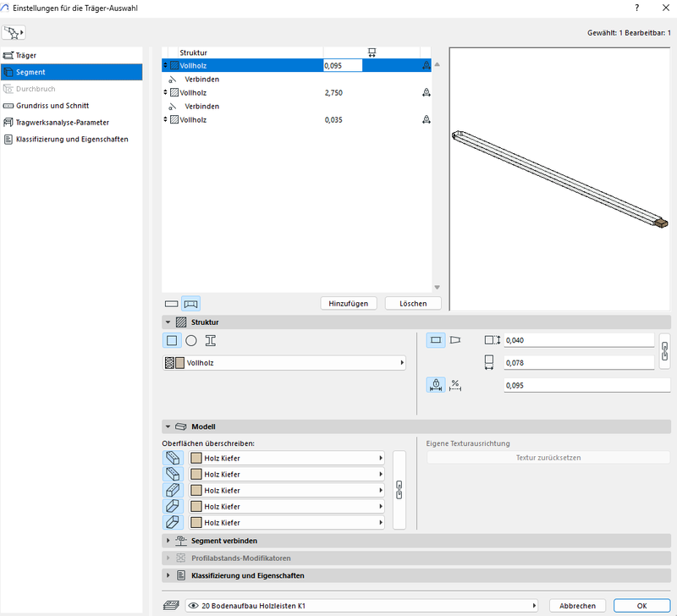Click reorder handle of 2,750 Vollholz row
Image resolution: width=677 pixels, height=616 pixels.
(165, 92)
